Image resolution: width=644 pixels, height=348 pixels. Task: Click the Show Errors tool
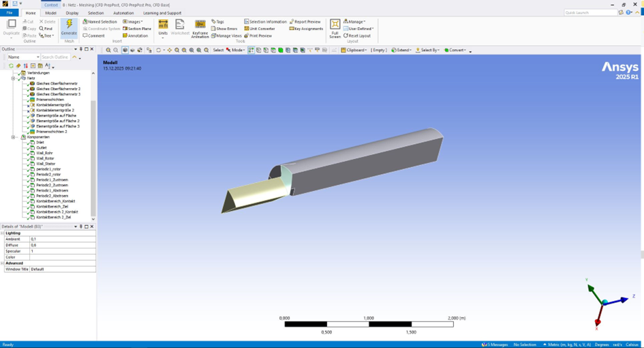tap(224, 29)
